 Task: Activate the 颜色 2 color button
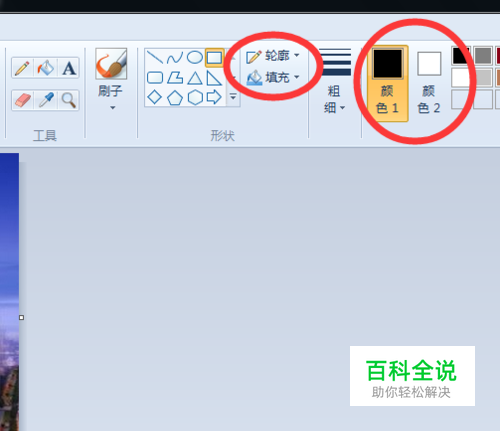429,83
